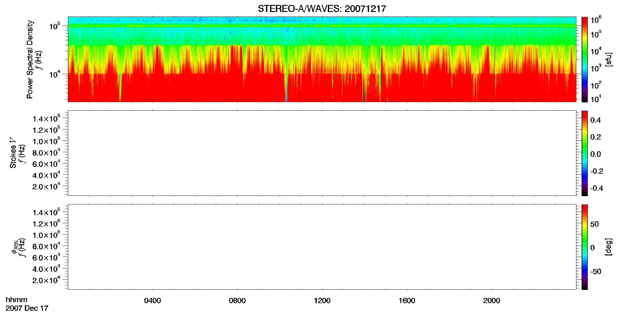Click the -0.2 label on the Stokes V colorbar
644x332 pixels.
click(x=597, y=171)
